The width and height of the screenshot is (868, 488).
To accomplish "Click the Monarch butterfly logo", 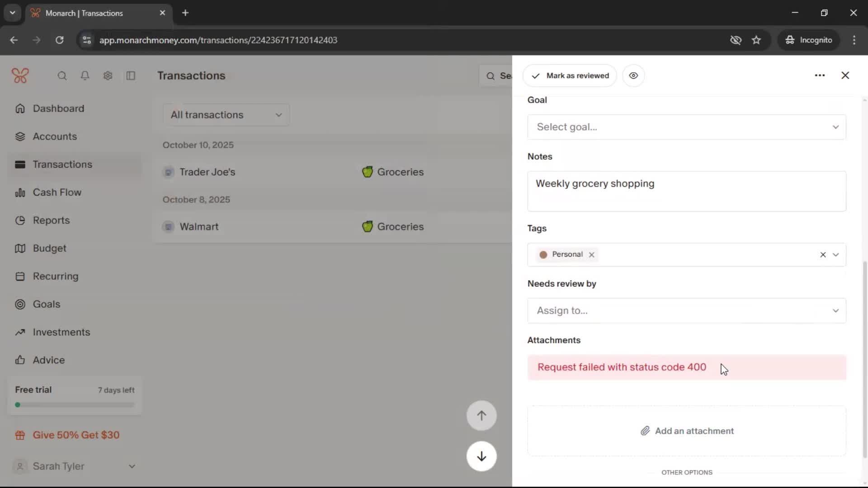I will (20, 75).
